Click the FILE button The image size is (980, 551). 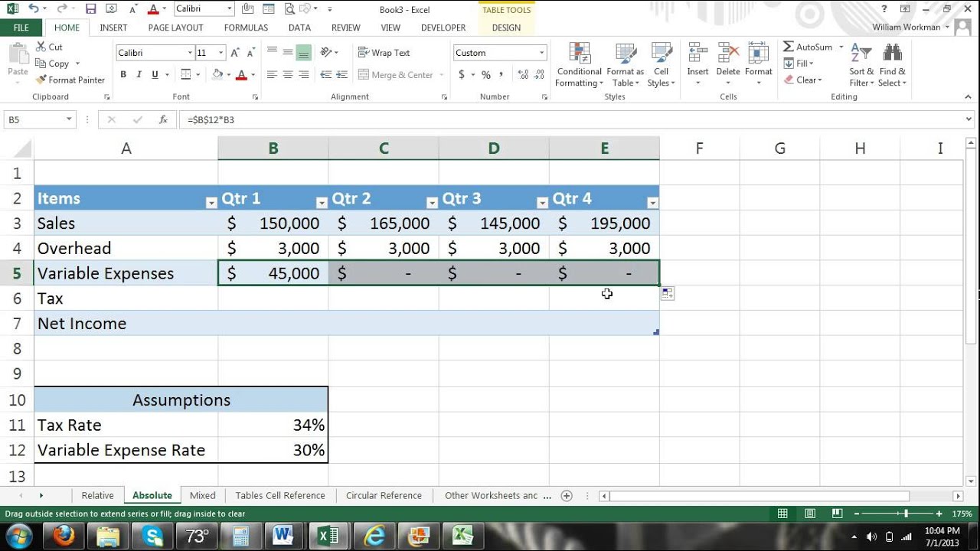(21, 28)
